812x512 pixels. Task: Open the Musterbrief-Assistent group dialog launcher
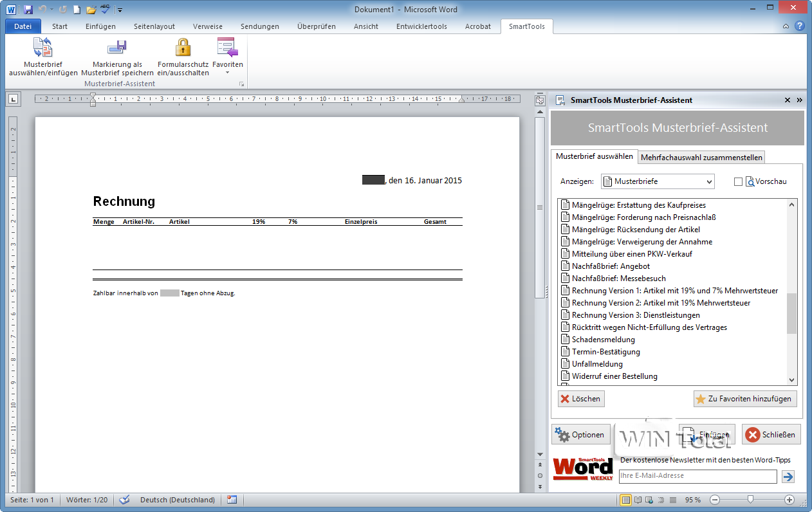[242, 84]
